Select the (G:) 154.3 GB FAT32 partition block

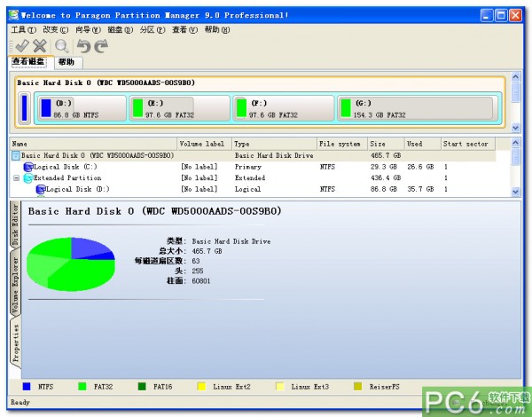(x=417, y=108)
